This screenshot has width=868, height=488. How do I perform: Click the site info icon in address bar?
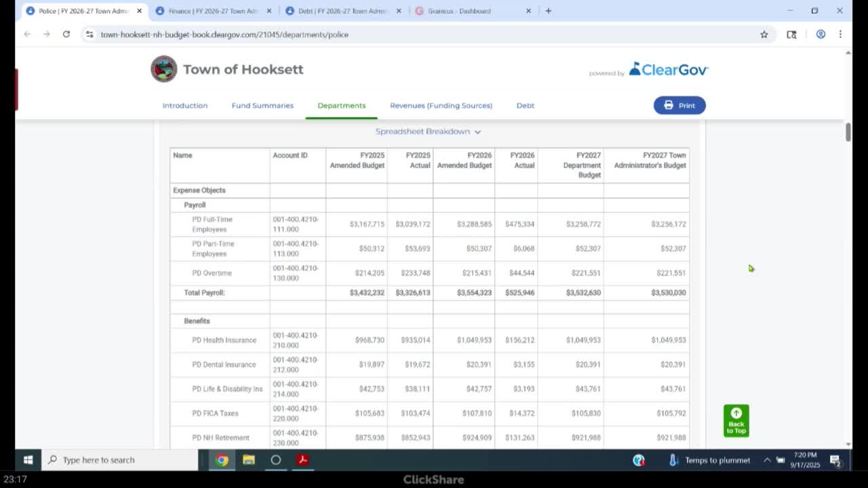coord(89,34)
